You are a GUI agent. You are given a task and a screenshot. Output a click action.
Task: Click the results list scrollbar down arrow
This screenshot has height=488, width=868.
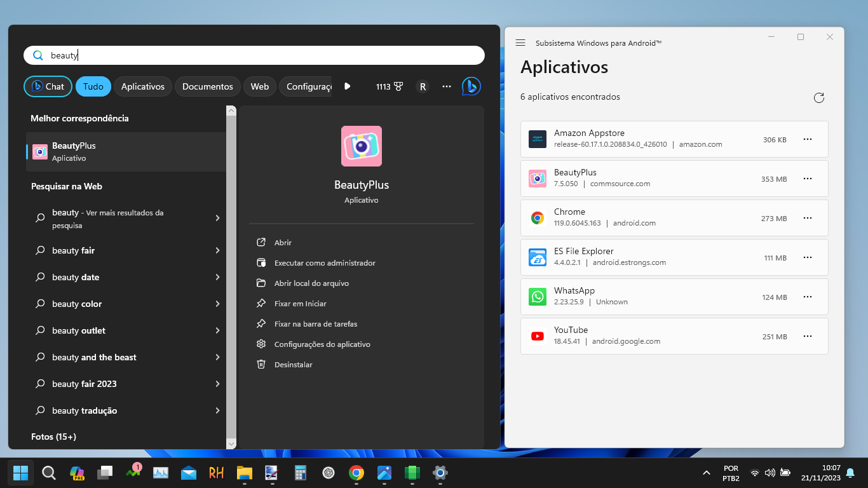231,444
